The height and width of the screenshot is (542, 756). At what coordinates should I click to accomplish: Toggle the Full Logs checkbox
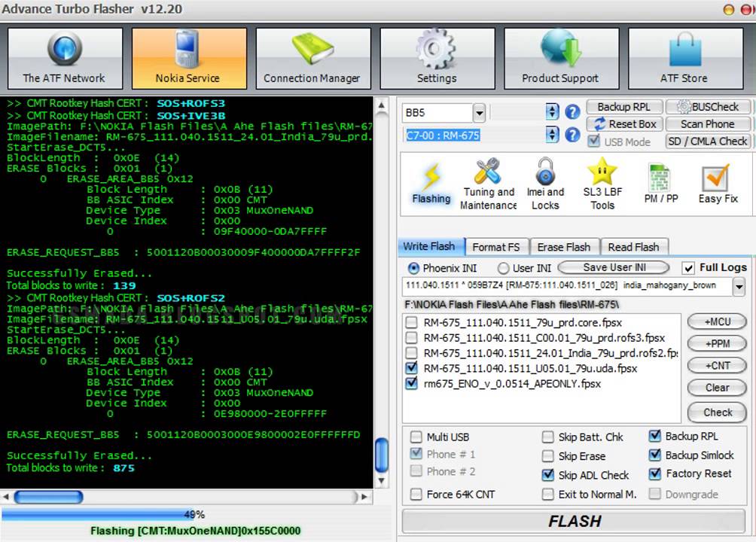point(688,268)
